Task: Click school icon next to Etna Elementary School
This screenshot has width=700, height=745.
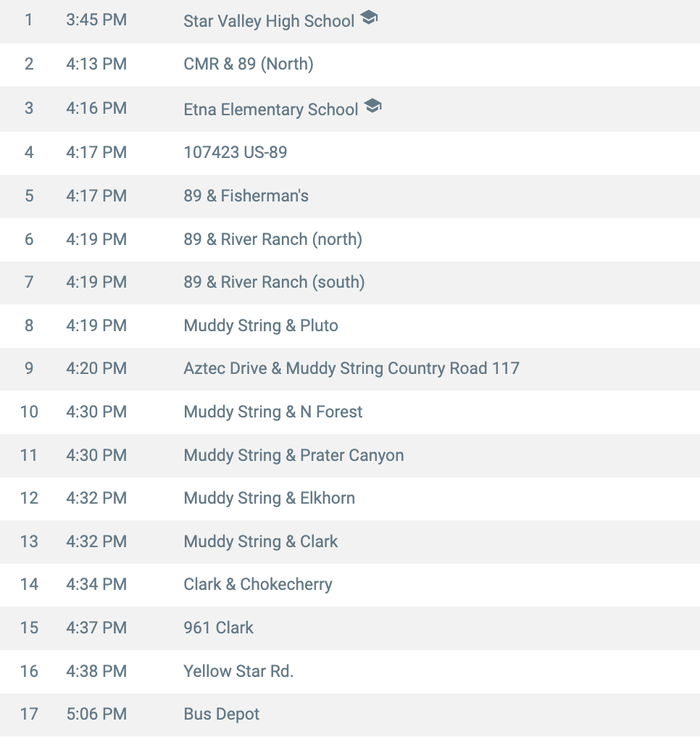Action: pyautogui.click(x=372, y=107)
